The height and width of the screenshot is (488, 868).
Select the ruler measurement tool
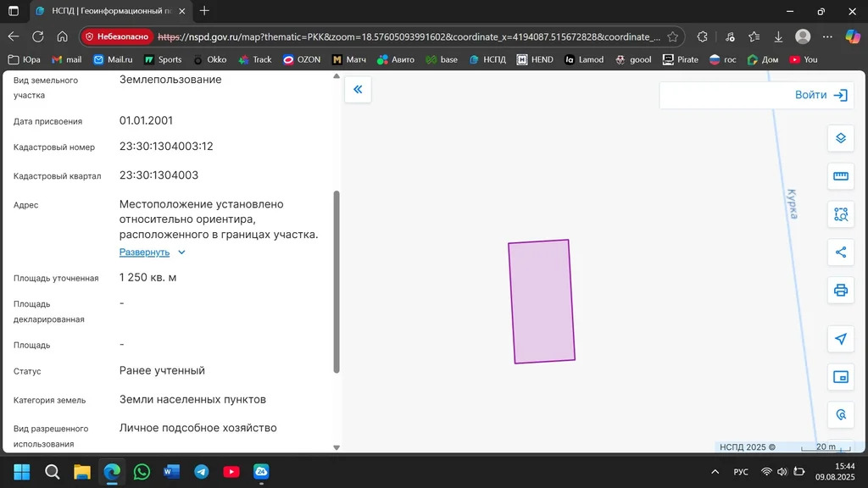pyautogui.click(x=840, y=176)
